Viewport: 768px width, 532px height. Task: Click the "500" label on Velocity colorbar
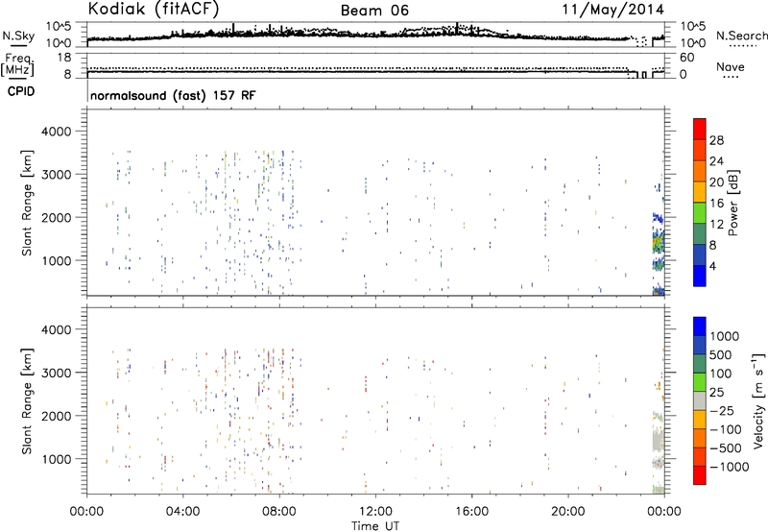pos(721,355)
